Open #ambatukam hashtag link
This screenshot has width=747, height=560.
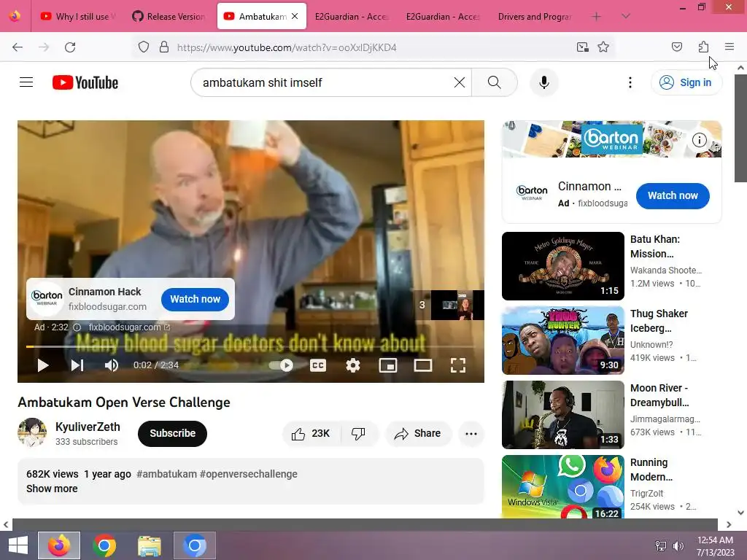pos(166,474)
